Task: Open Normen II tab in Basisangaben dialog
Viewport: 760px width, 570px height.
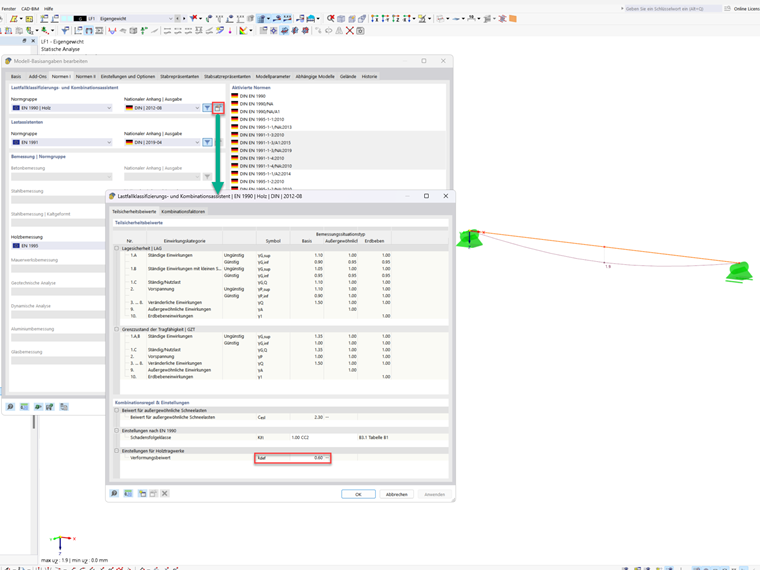Action: click(x=85, y=77)
